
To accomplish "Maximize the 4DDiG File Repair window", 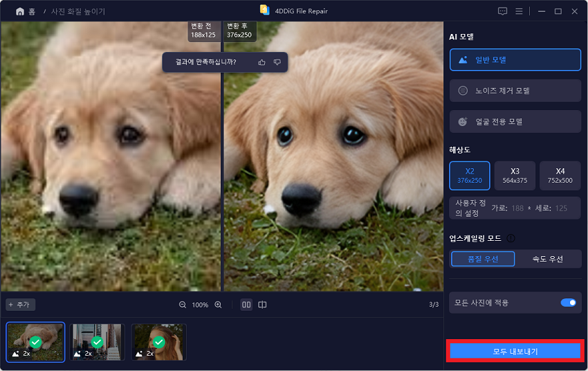I will 558,11.
